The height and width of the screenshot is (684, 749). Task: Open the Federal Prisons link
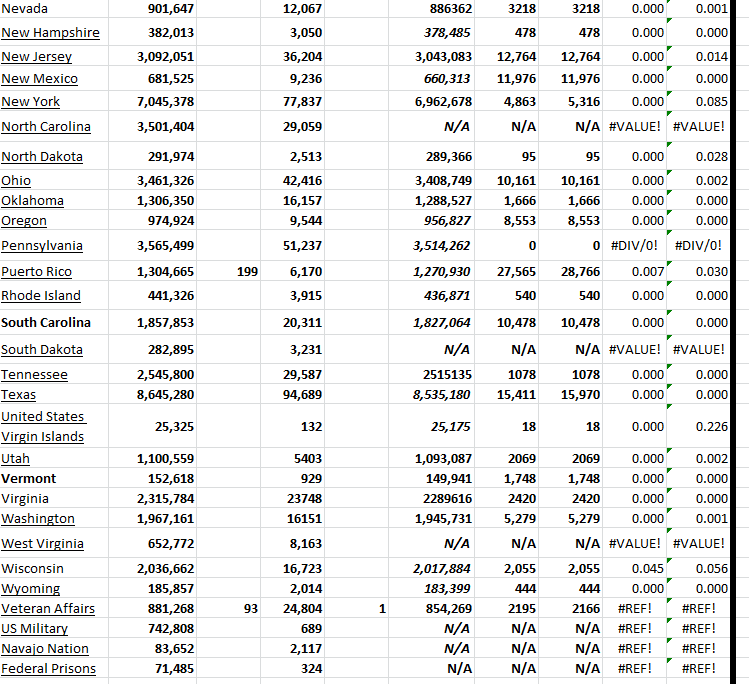point(48,668)
